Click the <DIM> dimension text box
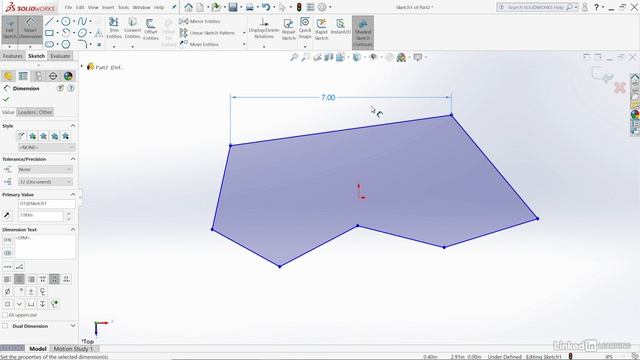Image resolution: width=640 pixels, height=360 pixels. (x=45, y=247)
